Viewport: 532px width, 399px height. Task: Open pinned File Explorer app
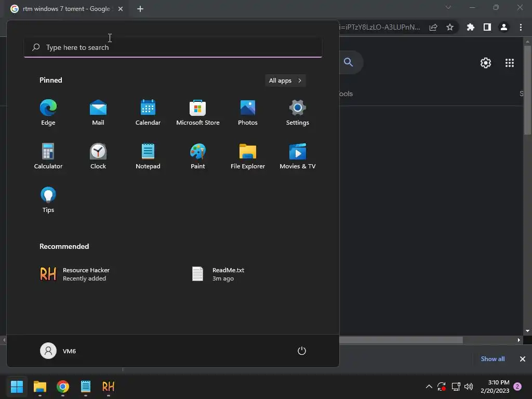pos(248,156)
